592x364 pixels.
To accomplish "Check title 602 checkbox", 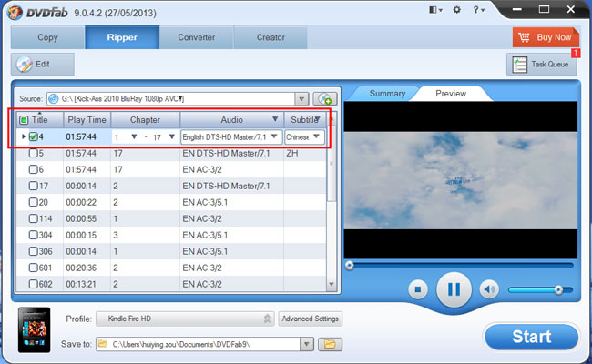I will [x=34, y=284].
